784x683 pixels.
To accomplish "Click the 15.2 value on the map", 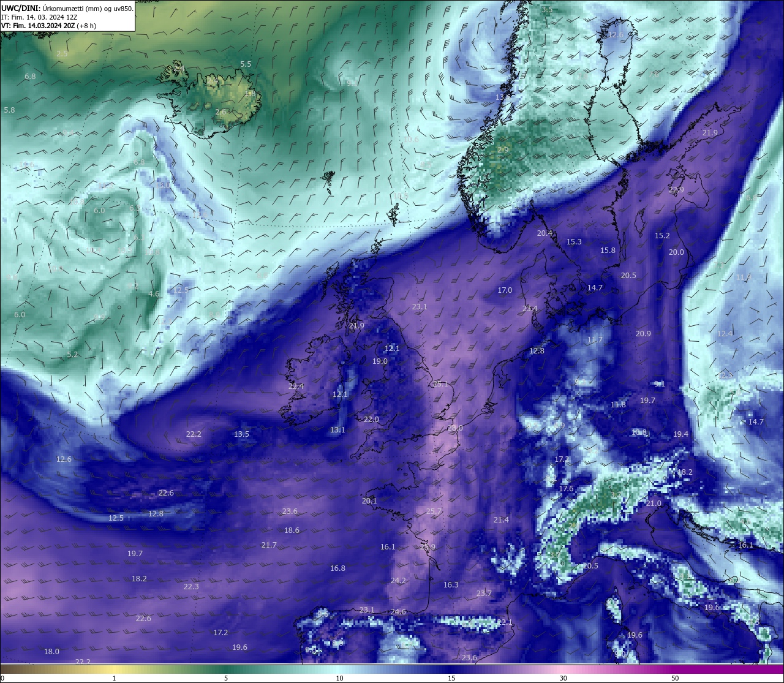I will click(x=662, y=236).
